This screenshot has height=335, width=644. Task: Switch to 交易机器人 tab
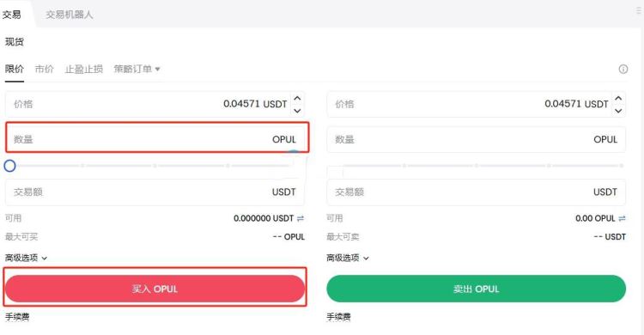coord(70,15)
